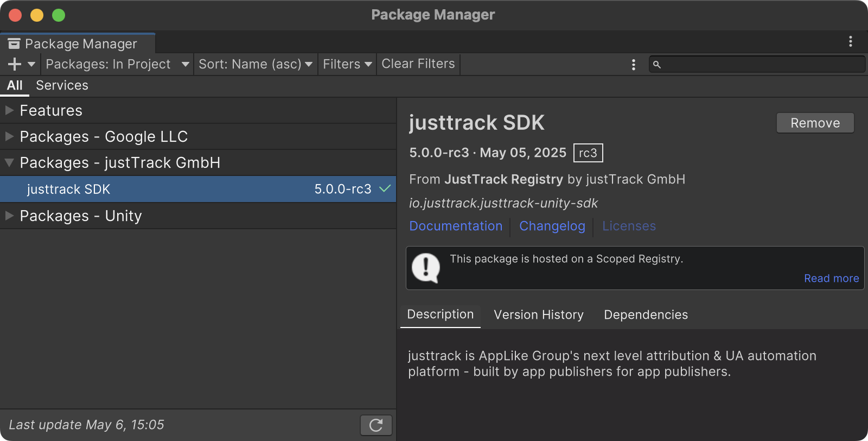Select the justtrack SDK package row
Viewport: 868px width, 441px height.
198,189
